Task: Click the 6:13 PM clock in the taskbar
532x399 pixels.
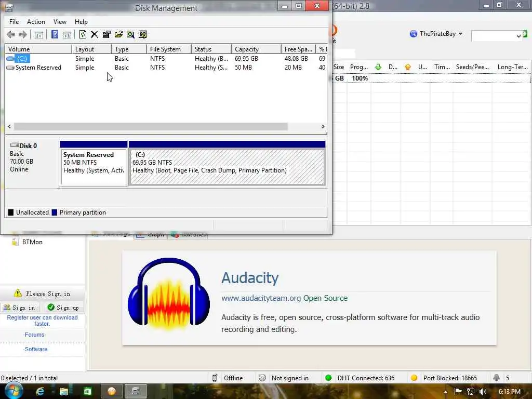Action: click(509, 392)
